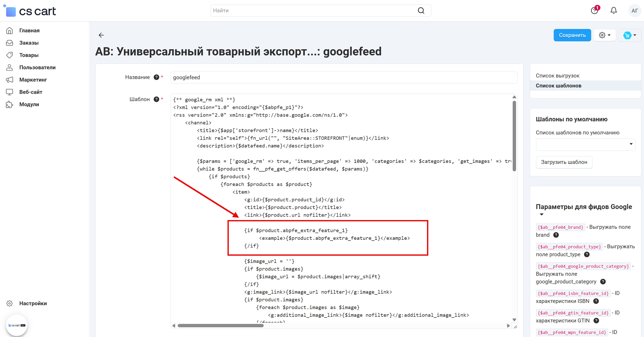Click the {$ab__pfe04_mpn_feature_id} variable tag
The height and width of the screenshot is (337, 644).
coord(572,332)
